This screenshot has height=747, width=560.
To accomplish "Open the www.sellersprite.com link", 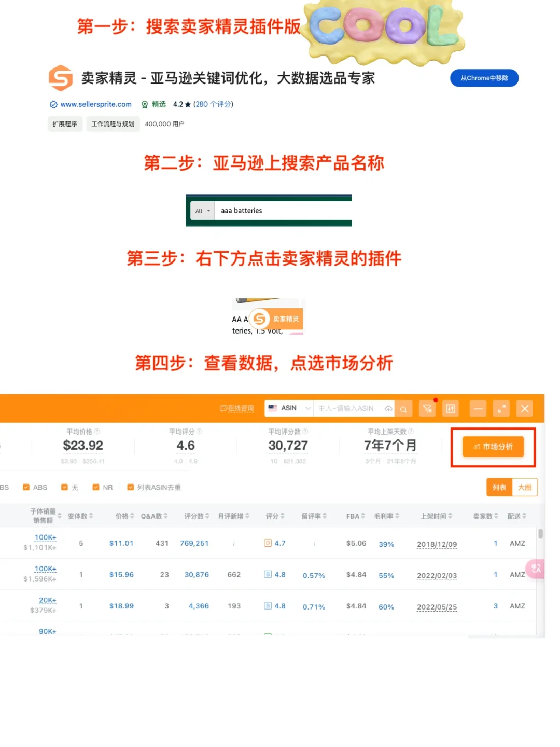I will 96,104.
